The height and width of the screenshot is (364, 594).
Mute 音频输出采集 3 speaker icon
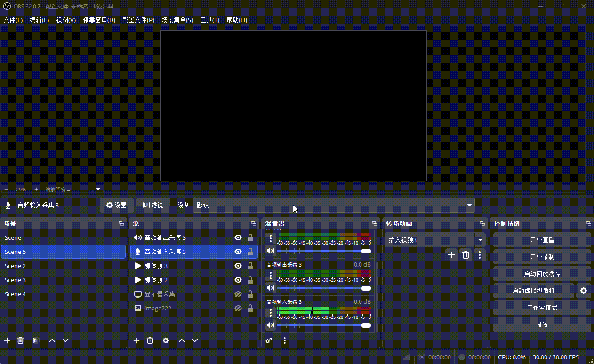coord(270,288)
